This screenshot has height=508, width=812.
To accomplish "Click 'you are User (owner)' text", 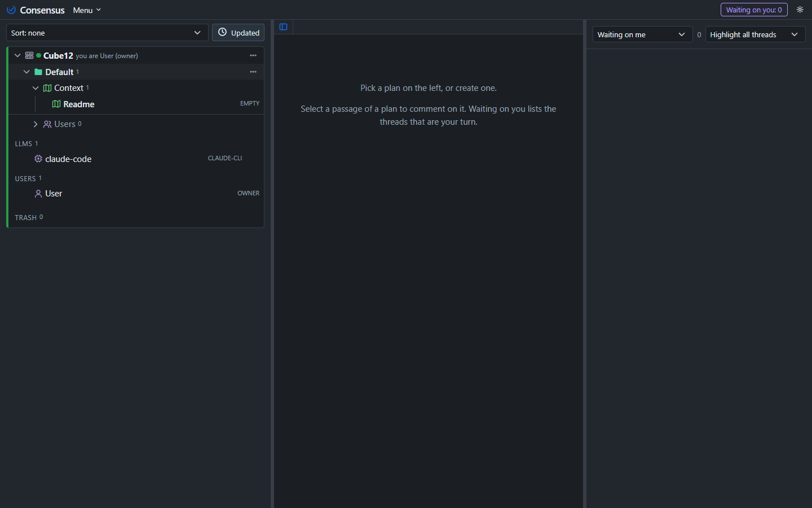I will click(x=107, y=56).
